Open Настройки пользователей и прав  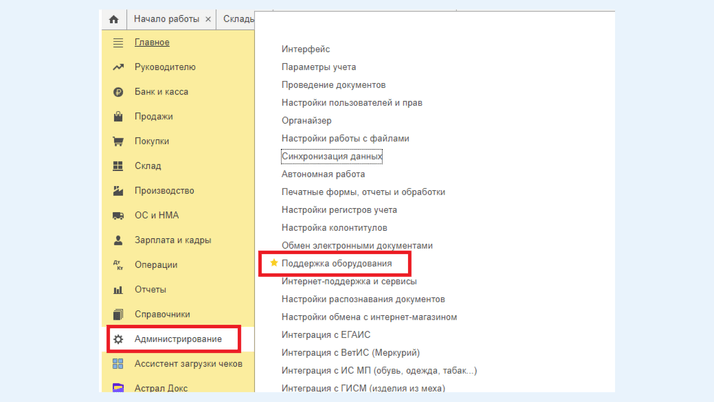[352, 103]
